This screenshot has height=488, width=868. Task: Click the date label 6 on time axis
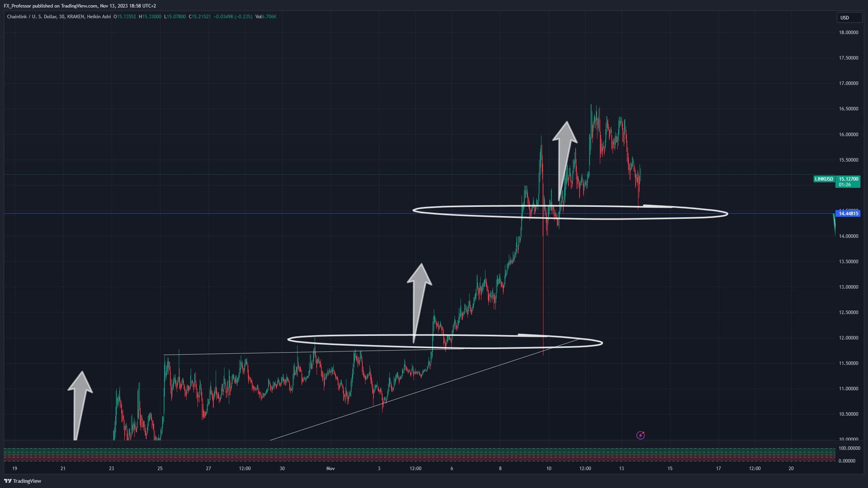coord(452,469)
